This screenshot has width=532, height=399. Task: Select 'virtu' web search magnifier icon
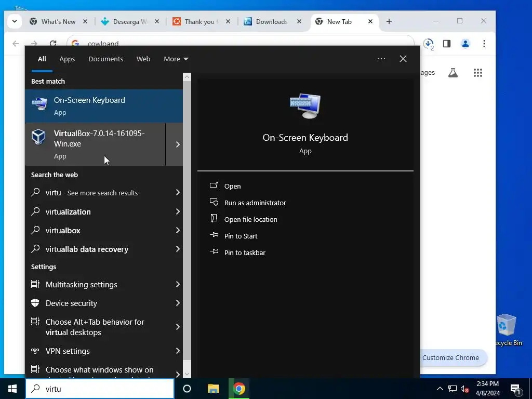(35, 192)
